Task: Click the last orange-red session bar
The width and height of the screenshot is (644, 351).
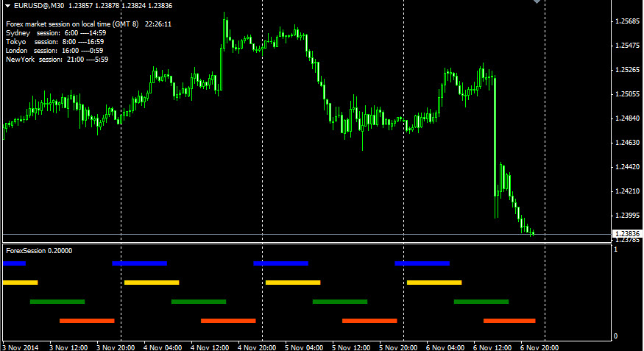Action: click(x=509, y=321)
